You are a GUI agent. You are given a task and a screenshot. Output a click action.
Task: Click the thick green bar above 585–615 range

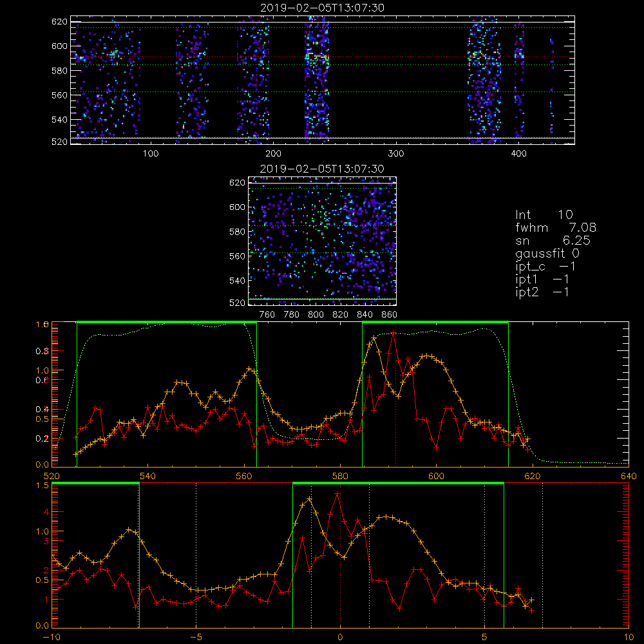[x=435, y=323]
